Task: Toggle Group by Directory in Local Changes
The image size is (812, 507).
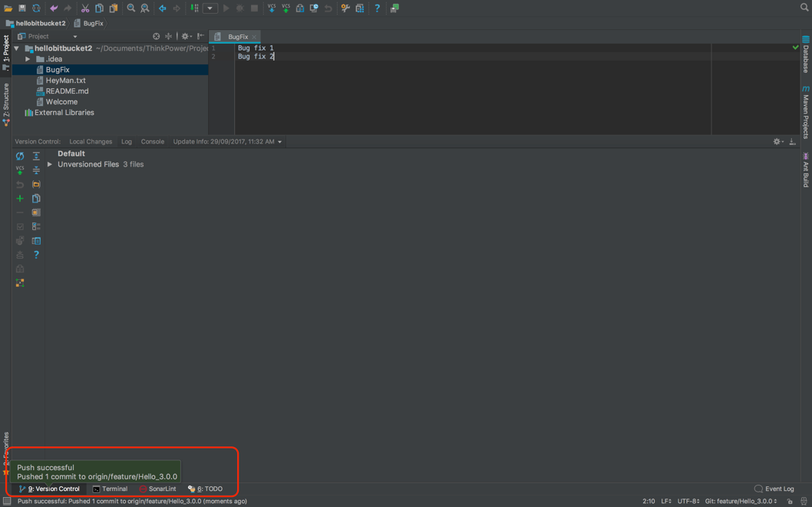Action: 36,184
